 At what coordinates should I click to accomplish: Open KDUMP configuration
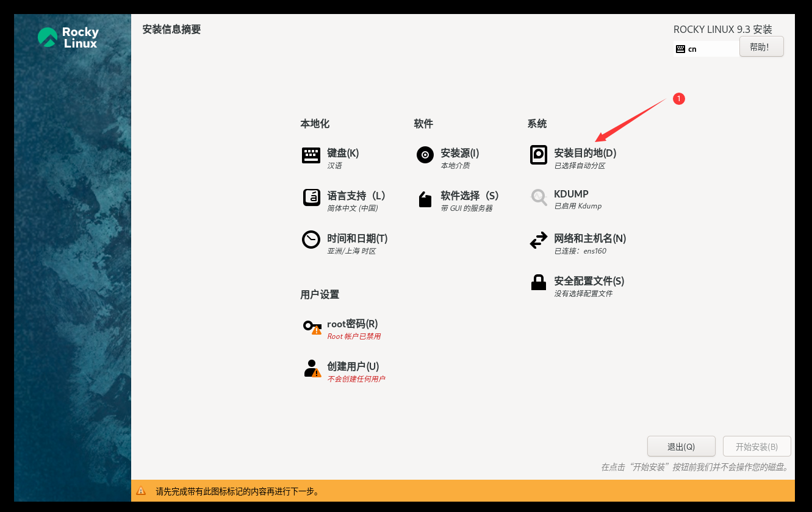pyautogui.click(x=571, y=194)
